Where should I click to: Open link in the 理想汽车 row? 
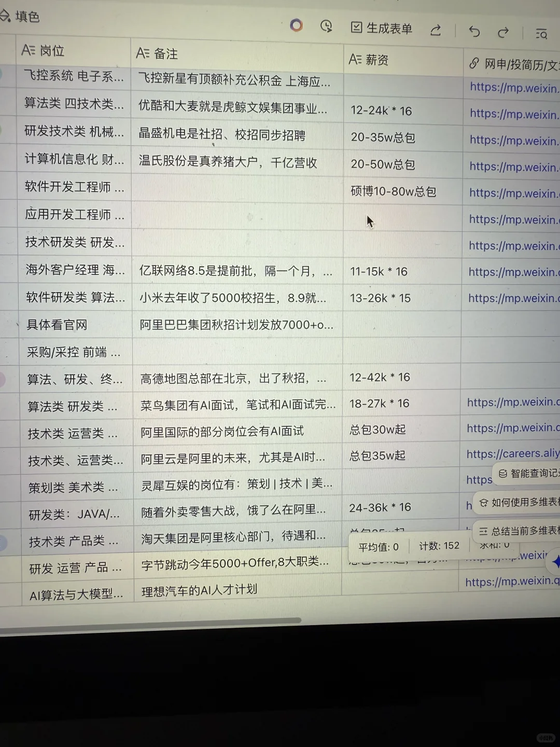coord(512,582)
